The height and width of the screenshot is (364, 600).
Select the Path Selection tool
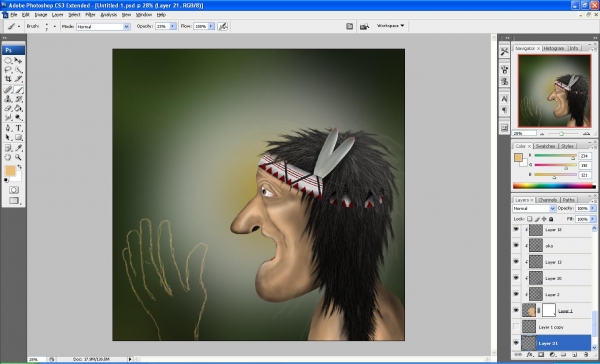8,137
